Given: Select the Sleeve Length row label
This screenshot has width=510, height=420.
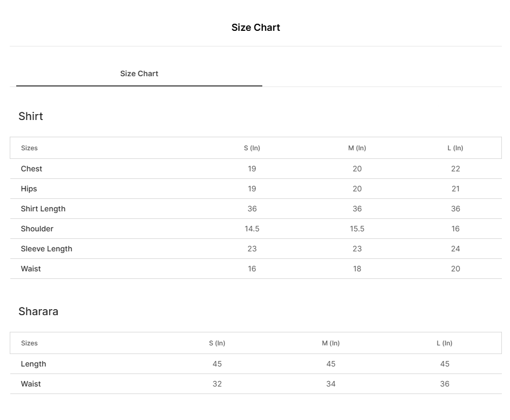Looking at the screenshot, I should pyautogui.click(x=47, y=249).
